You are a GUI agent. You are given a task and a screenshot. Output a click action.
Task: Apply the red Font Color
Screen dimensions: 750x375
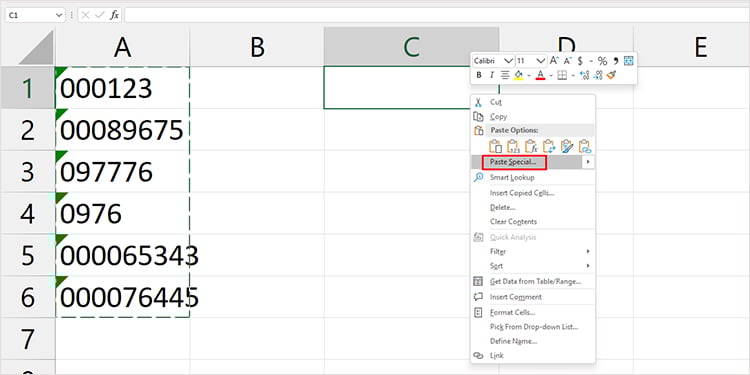click(x=540, y=75)
